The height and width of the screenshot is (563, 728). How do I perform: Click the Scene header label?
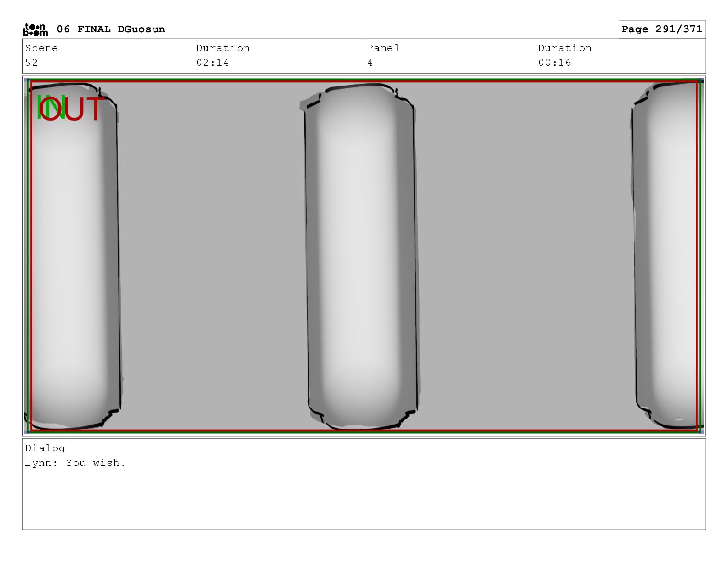click(x=41, y=48)
